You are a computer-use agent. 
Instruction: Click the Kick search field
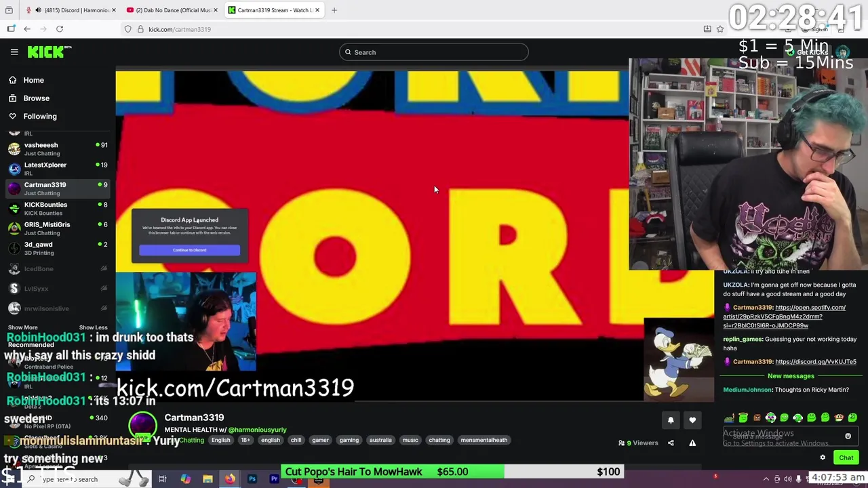pyautogui.click(x=434, y=52)
